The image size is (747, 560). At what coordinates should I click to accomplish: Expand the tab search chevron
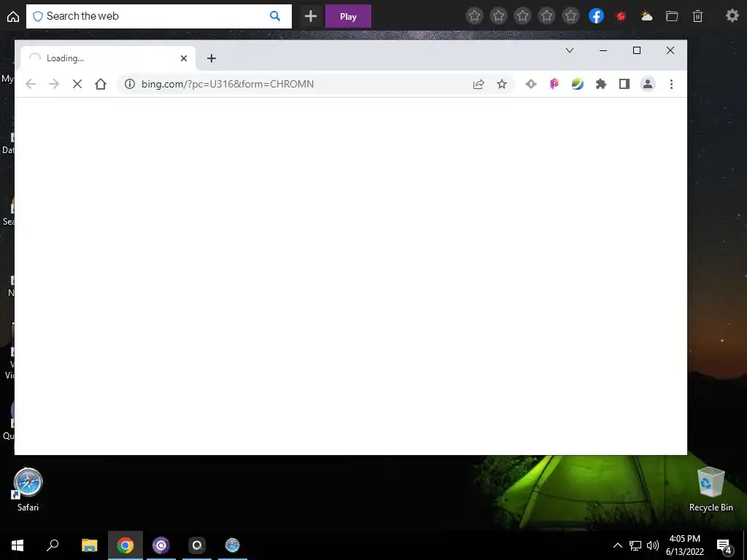pyautogui.click(x=569, y=50)
